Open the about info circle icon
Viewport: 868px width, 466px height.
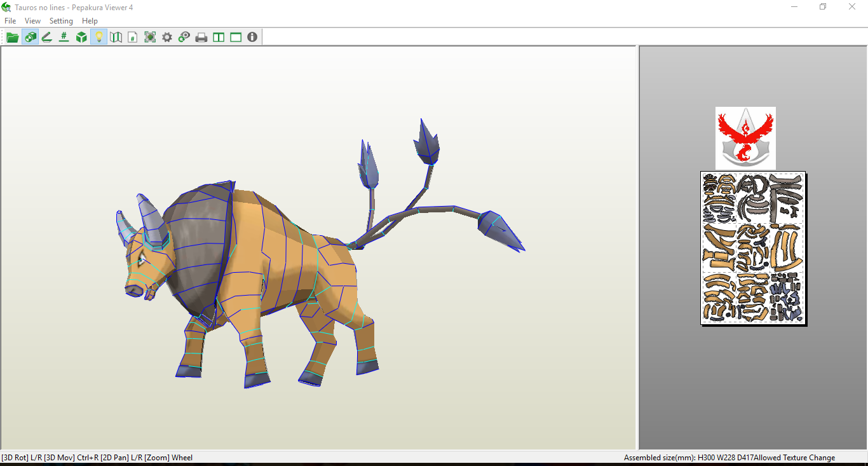pos(252,37)
